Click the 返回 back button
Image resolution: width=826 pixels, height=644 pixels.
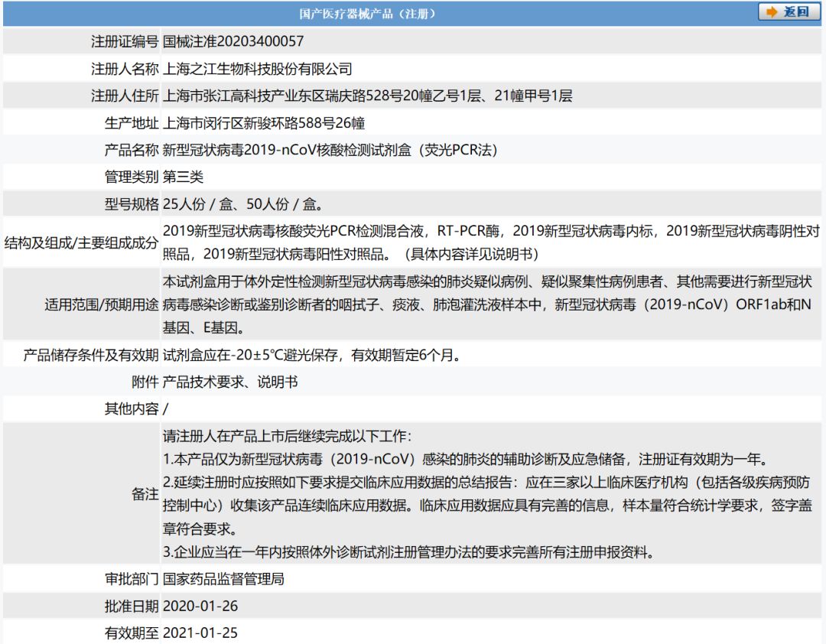[x=790, y=12]
